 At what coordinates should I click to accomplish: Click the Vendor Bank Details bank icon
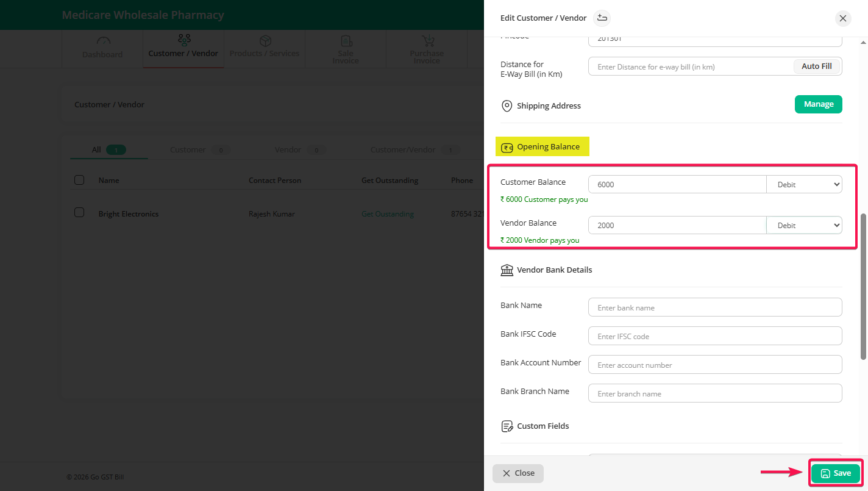click(507, 270)
